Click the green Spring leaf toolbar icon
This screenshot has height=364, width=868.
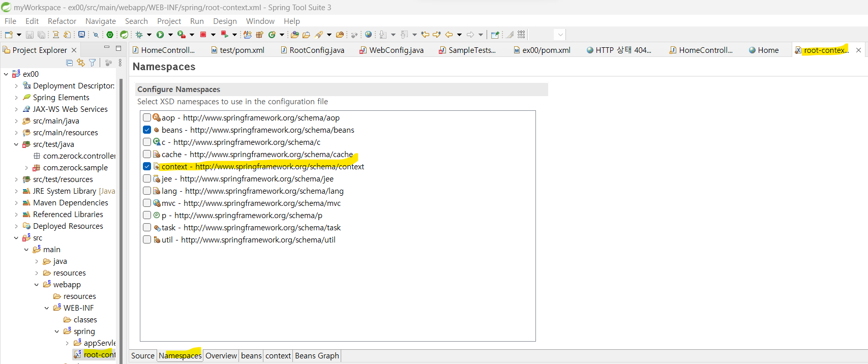tap(124, 35)
